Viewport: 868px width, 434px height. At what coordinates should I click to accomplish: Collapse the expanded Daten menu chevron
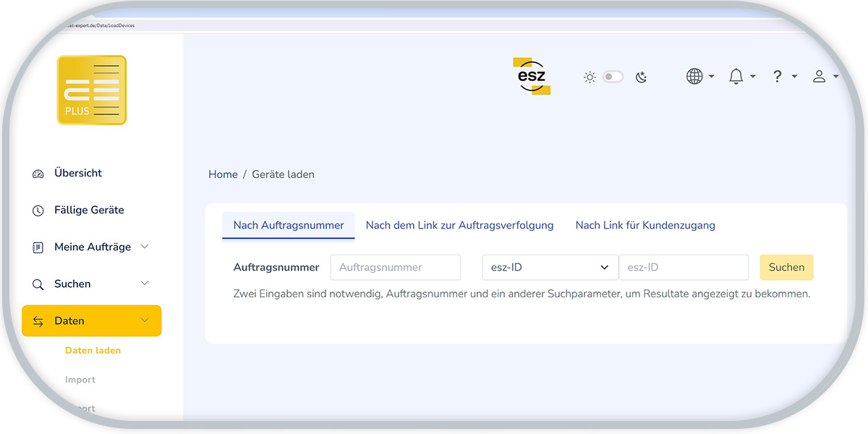tap(145, 320)
